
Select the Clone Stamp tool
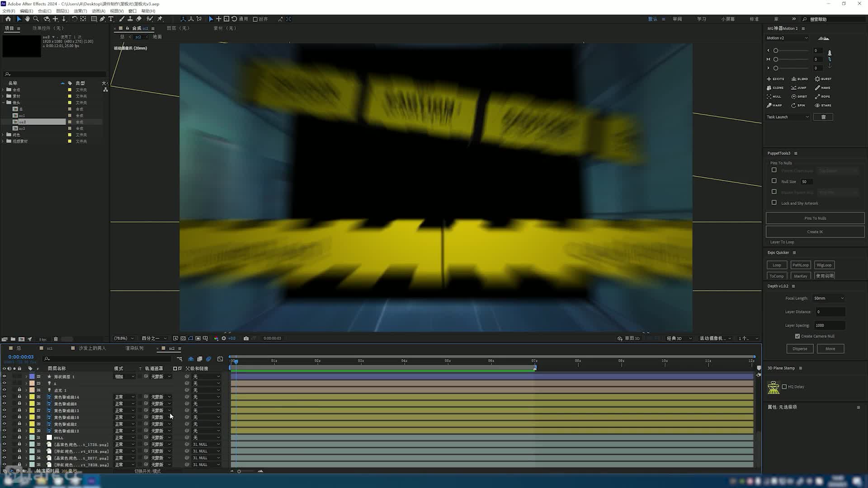pyautogui.click(x=130, y=19)
